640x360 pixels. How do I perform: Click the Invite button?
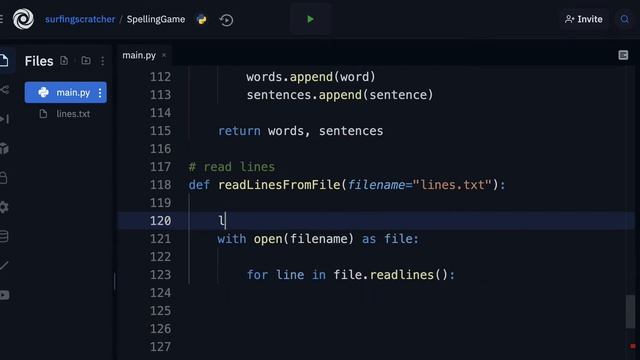click(584, 19)
